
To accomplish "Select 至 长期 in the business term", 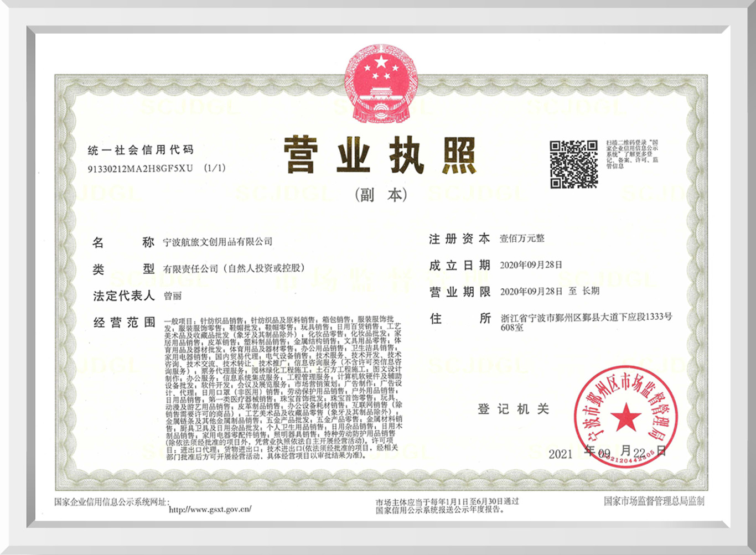I will (584, 291).
